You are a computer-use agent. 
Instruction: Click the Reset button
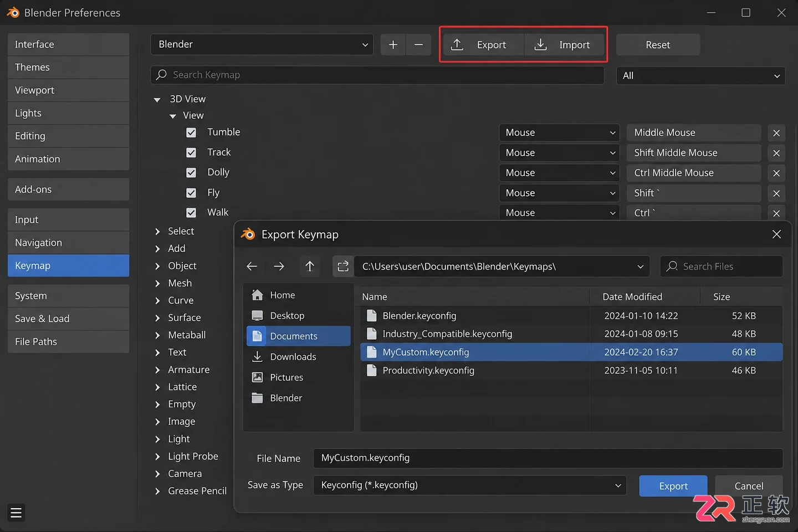point(658,45)
